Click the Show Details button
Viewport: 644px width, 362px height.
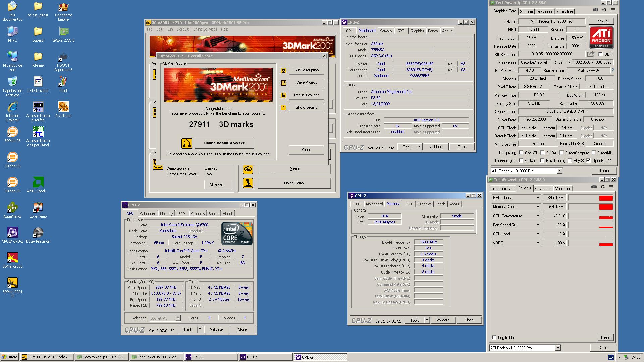[307, 107]
